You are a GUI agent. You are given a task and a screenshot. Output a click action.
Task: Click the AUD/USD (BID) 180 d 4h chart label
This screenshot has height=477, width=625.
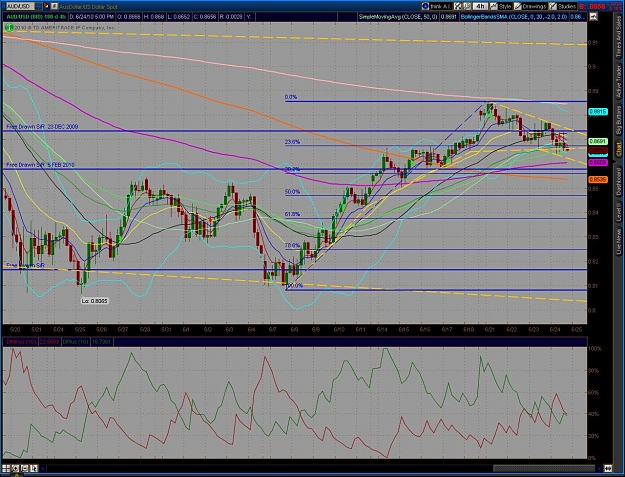coord(35,17)
